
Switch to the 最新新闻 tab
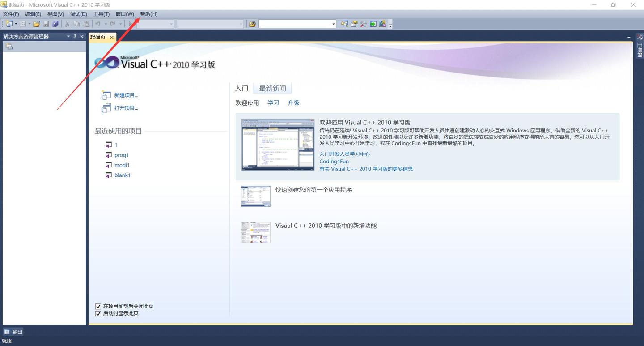(272, 88)
